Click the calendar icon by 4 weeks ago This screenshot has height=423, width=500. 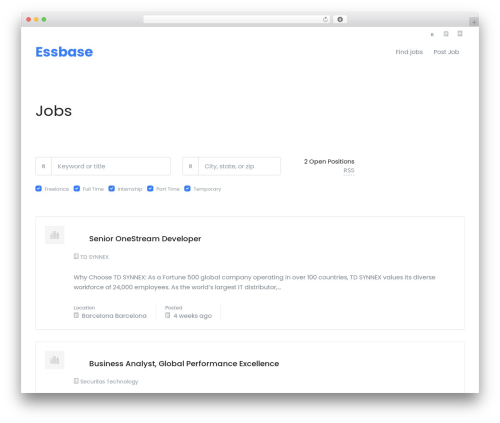[x=168, y=315]
